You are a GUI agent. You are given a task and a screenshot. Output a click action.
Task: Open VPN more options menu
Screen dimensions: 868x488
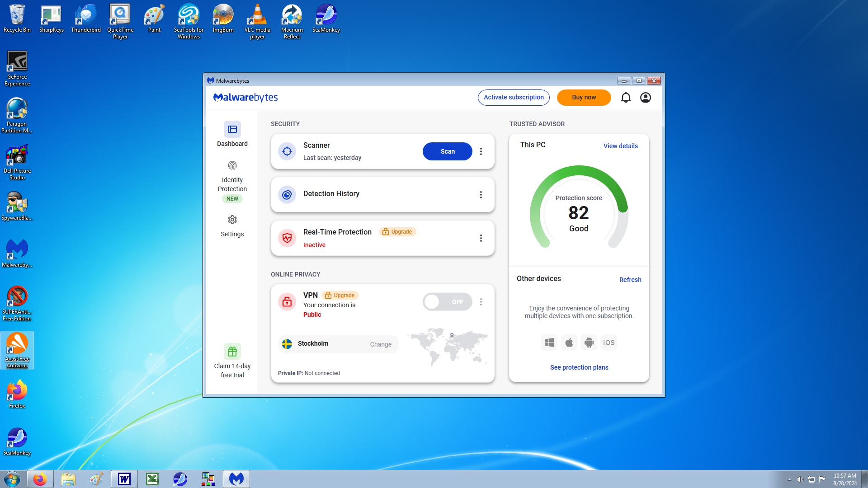481,302
